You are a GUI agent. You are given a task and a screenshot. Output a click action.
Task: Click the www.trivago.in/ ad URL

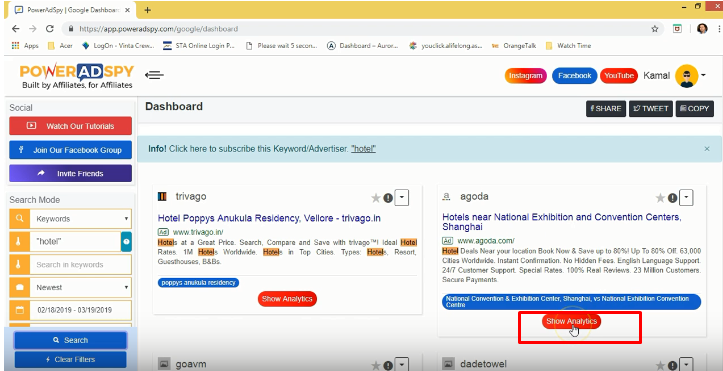click(x=198, y=232)
